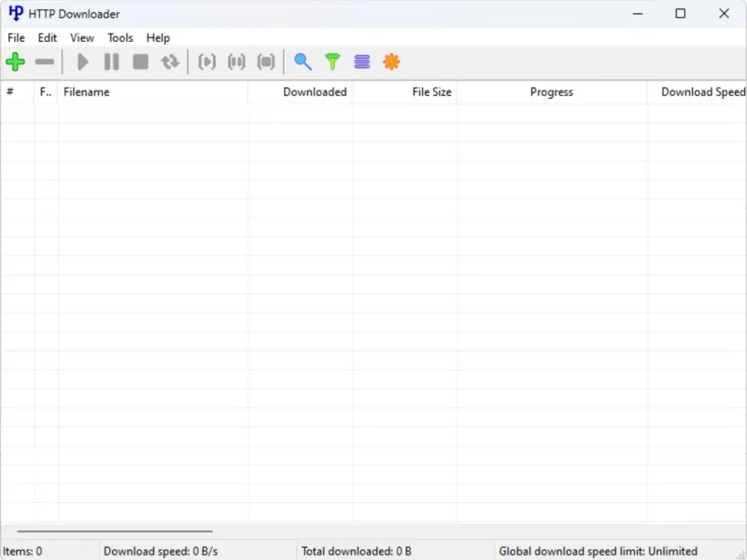The width and height of the screenshot is (747, 560).
Task: Click the Start all bracketed play icon
Action: tap(206, 62)
